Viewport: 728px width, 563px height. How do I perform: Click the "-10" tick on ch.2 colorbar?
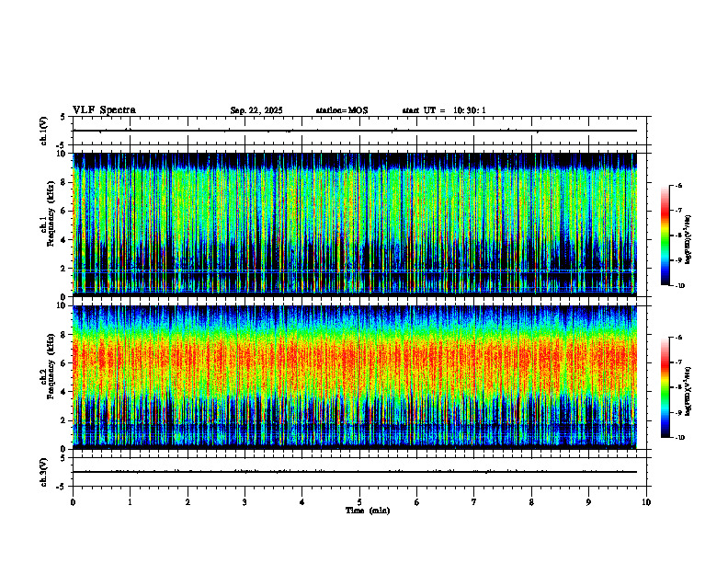point(680,438)
